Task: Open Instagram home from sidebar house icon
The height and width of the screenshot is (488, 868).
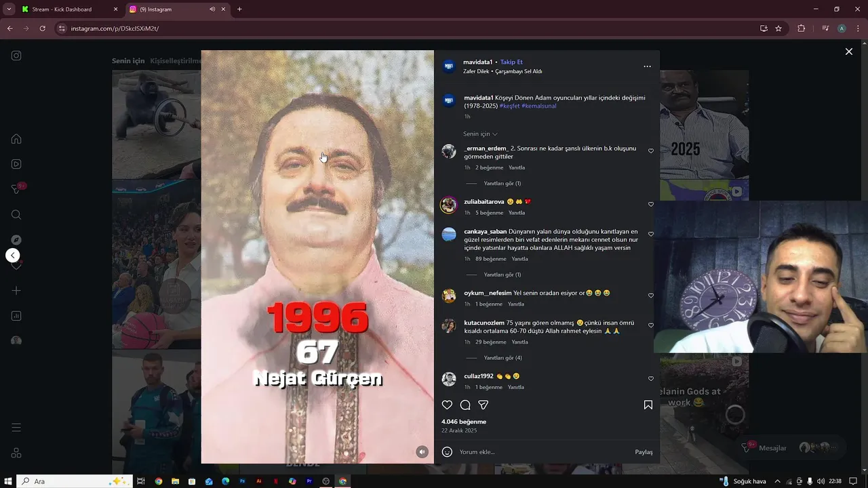Action: click(16, 139)
